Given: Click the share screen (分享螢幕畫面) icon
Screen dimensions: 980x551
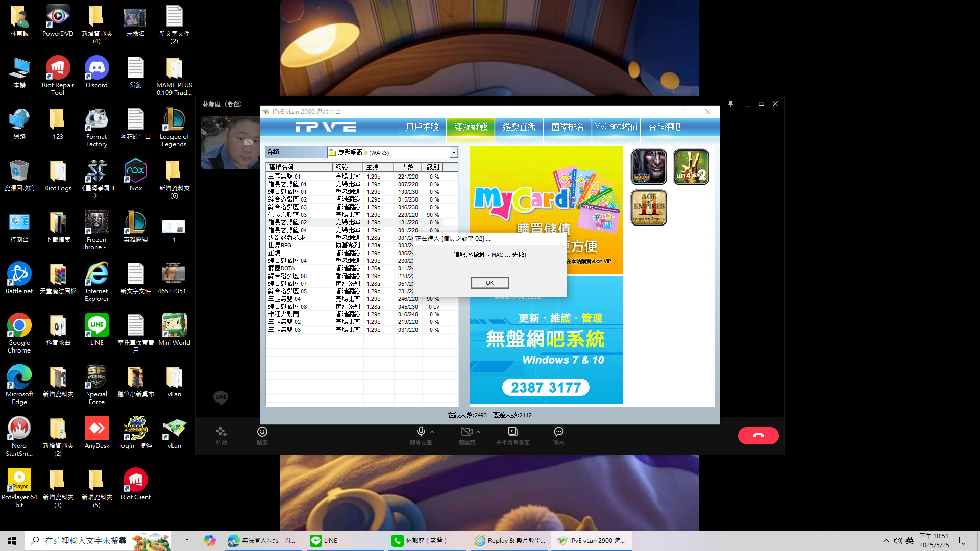Looking at the screenshot, I should tap(512, 432).
